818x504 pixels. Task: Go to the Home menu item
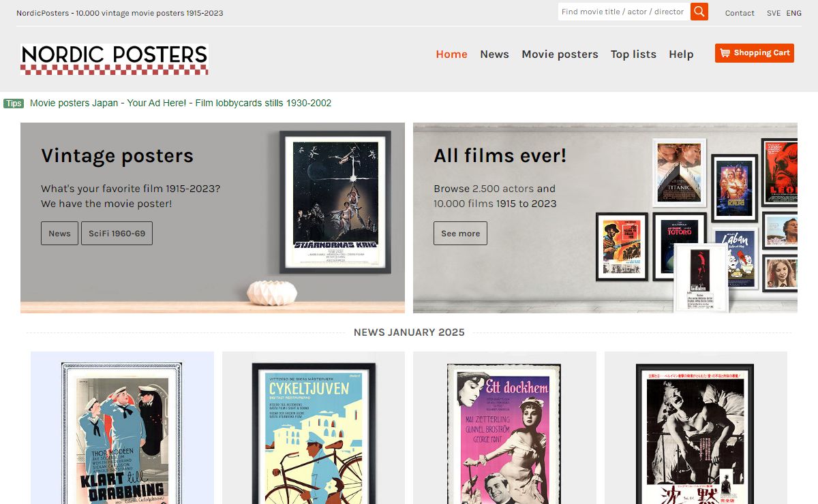pyautogui.click(x=452, y=54)
